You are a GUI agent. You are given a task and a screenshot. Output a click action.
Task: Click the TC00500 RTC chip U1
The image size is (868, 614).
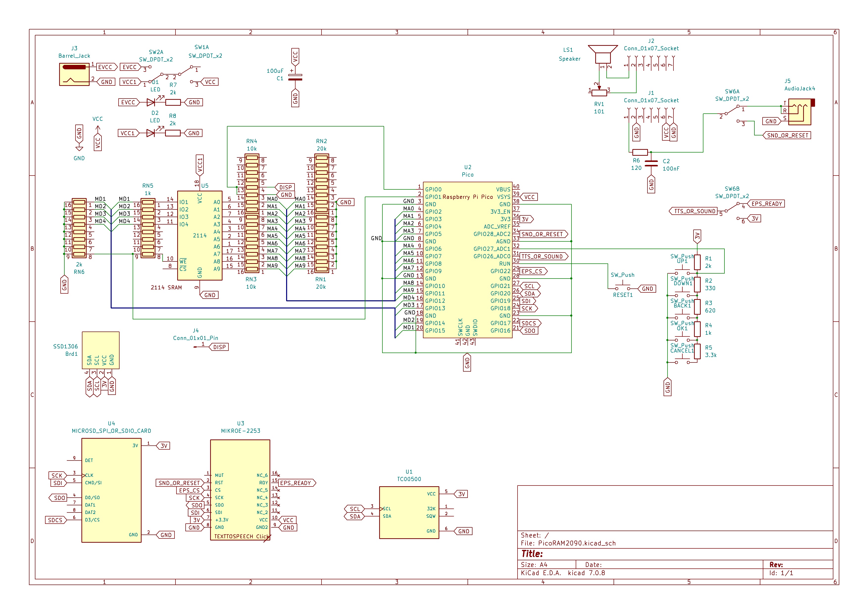pyautogui.click(x=409, y=512)
